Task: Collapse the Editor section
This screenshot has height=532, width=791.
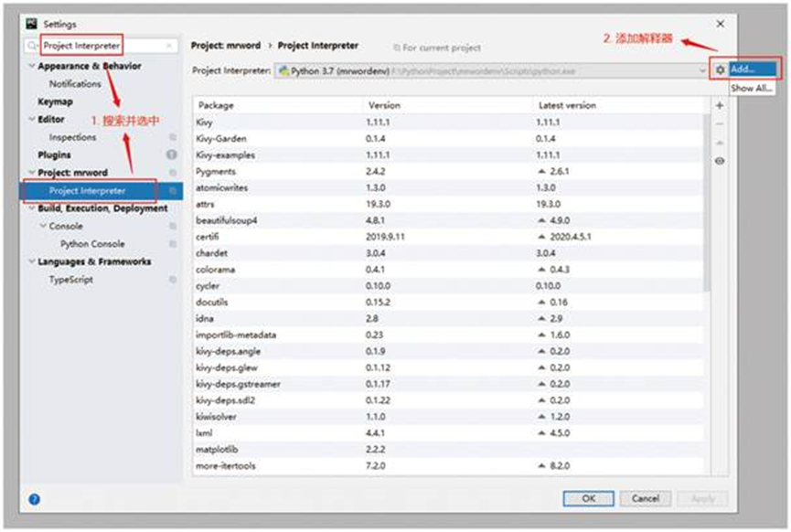Action: click(32, 120)
